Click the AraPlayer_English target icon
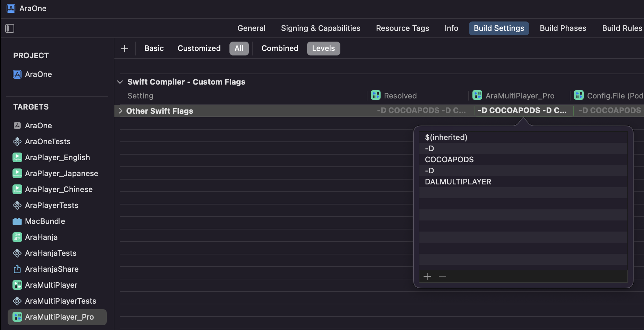The image size is (644, 330). [x=17, y=157]
